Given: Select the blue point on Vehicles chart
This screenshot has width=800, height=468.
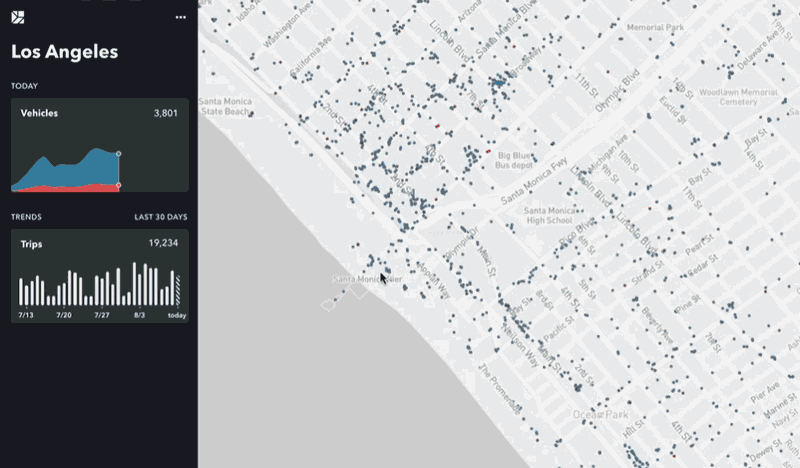Looking at the screenshot, I should point(118,154).
